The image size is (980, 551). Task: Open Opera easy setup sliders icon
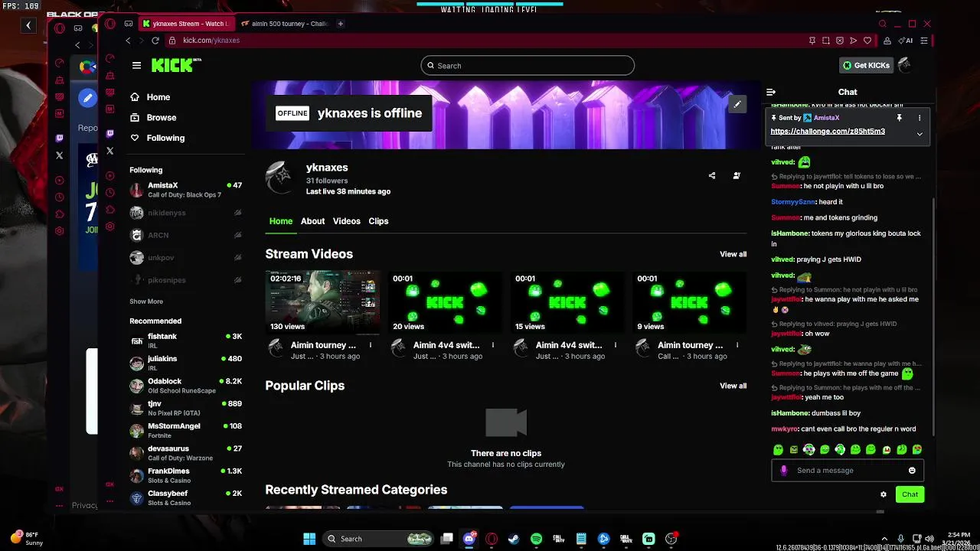(x=924, y=41)
